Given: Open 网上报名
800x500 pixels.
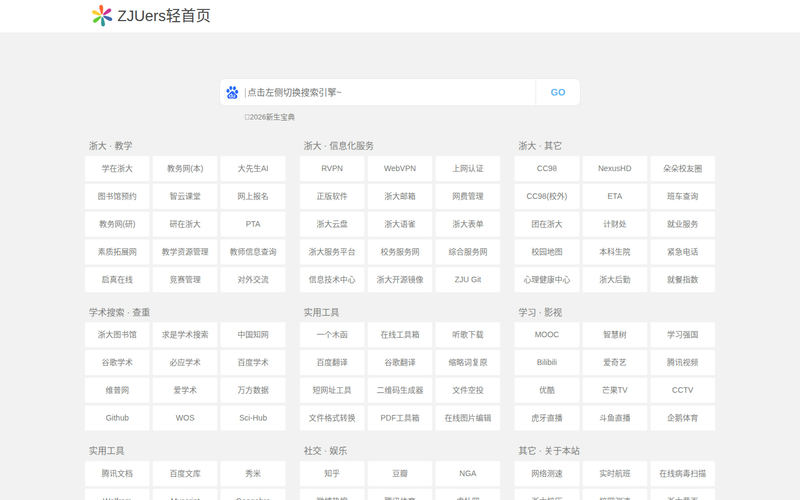Looking at the screenshot, I should tap(253, 196).
